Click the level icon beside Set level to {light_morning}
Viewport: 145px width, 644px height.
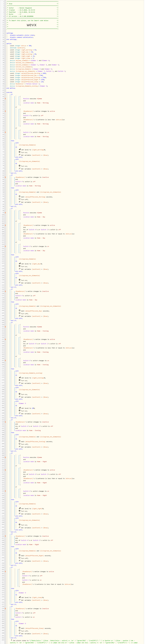pyautogui.click(x=20, y=149)
